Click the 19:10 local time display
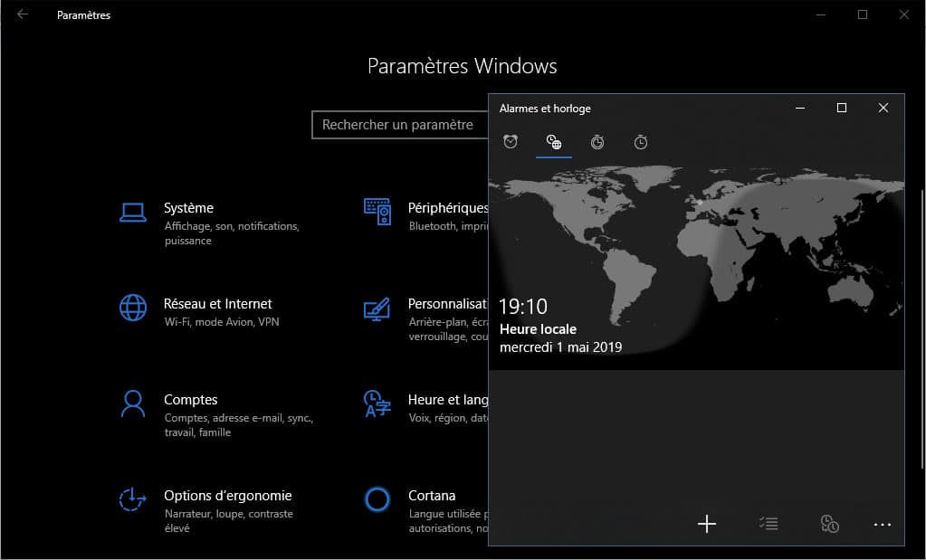Viewport: 926px width, 560px height. click(x=522, y=307)
